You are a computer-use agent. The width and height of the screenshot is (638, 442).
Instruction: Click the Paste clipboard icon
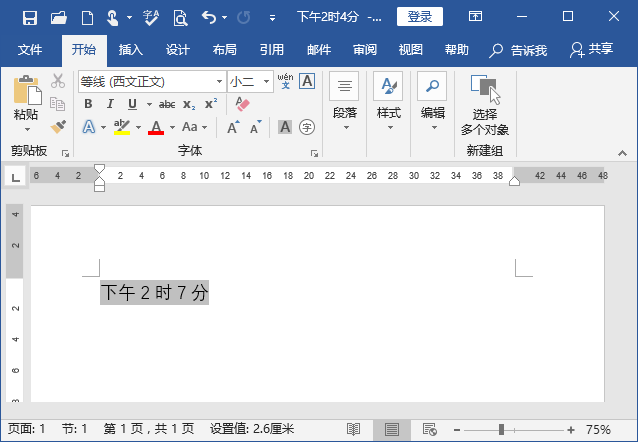pyautogui.click(x=27, y=90)
